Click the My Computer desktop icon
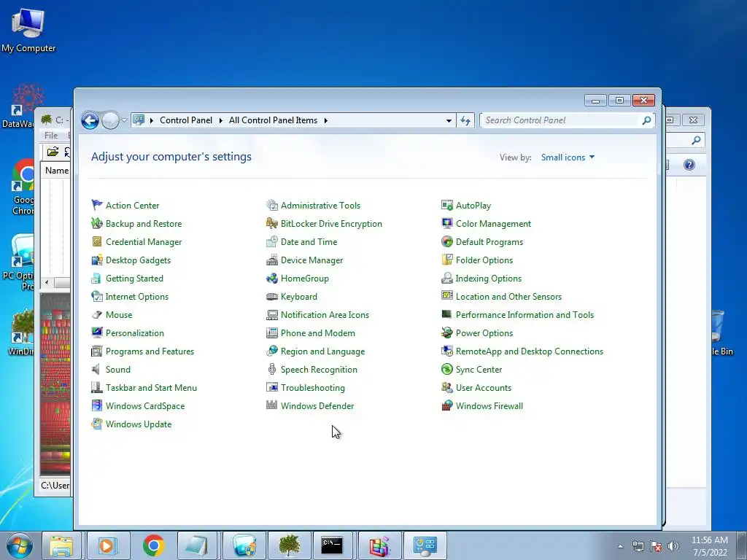 [x=28, y=30]
